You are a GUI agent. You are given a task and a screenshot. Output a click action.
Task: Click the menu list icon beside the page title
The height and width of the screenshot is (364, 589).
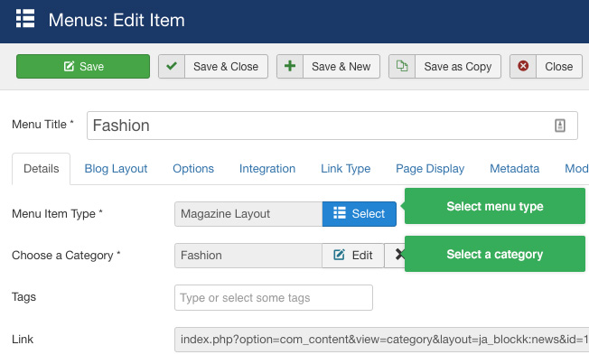[25, 18]
